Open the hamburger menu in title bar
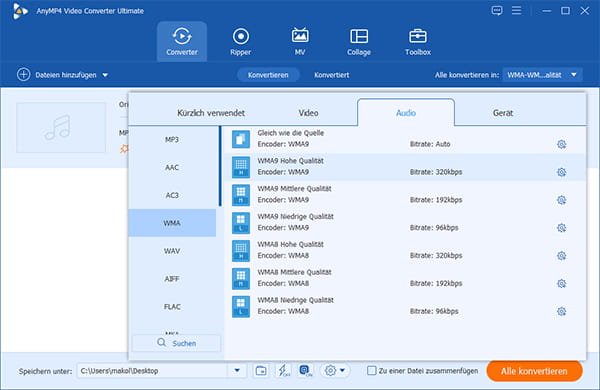600x390 pixels. (517, 10)
